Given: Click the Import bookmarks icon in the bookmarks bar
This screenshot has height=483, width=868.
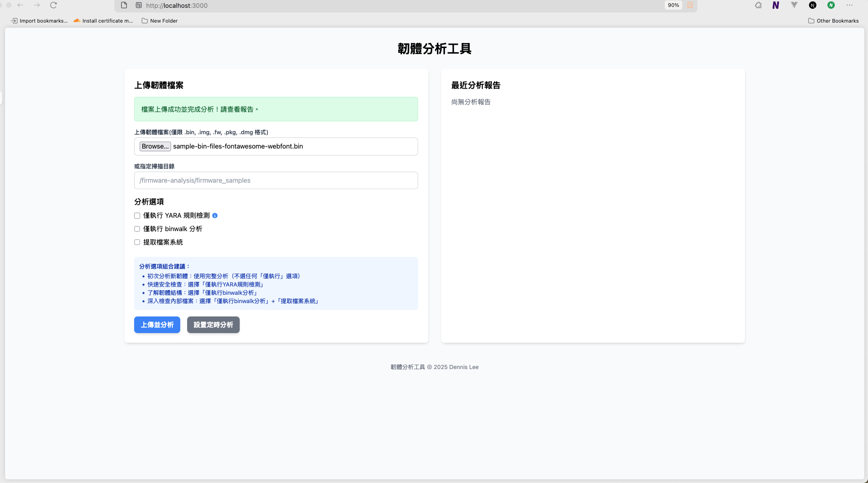Looking at the screenshot, I should [14, 21].
